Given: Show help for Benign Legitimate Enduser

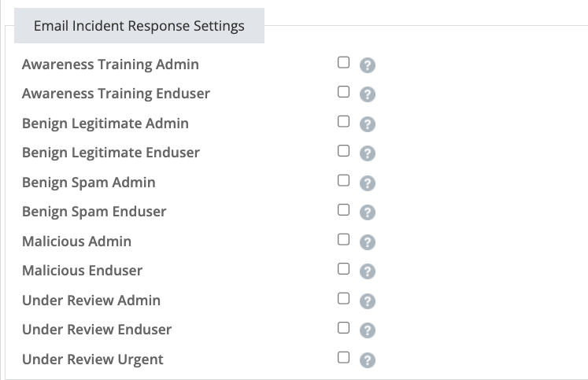Looking at the screenshot, I should [368, 153].
